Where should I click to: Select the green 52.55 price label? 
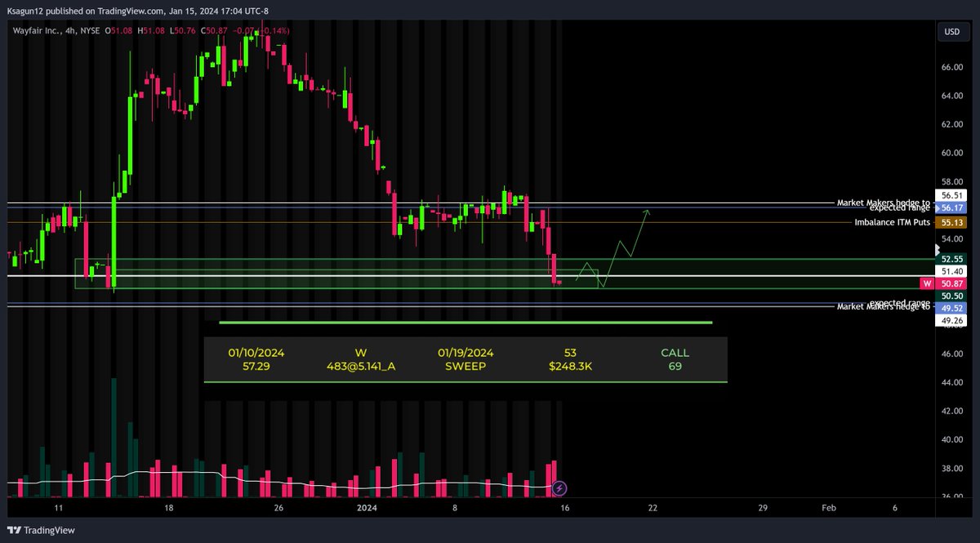coord(953,259)
